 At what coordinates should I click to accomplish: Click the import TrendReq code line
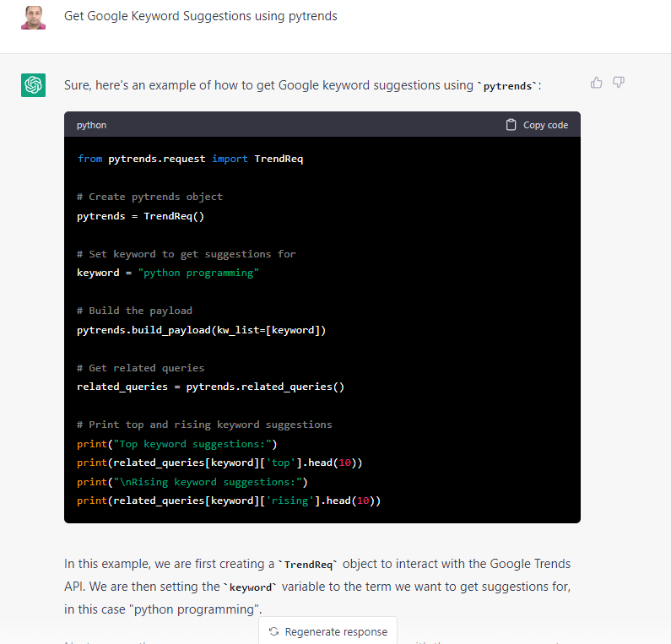190,159
